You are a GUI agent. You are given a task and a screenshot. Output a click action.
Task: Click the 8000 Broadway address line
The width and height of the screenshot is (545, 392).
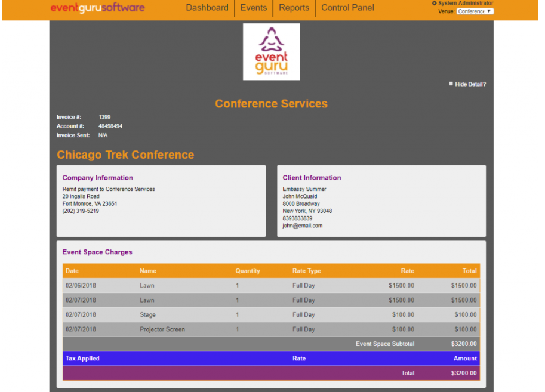click(301, 203)
